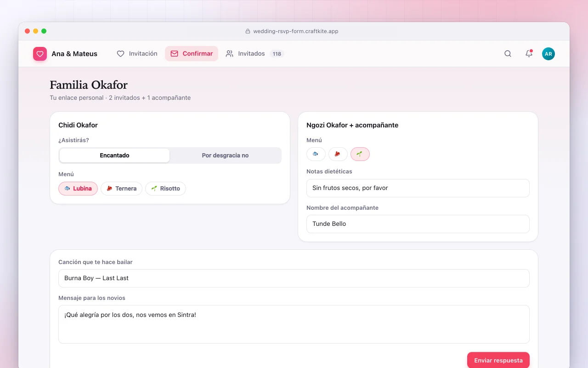Choose meat icon menu for Ngozi
The width and height of the screenshot is (588, 368).
coord(338,154)
